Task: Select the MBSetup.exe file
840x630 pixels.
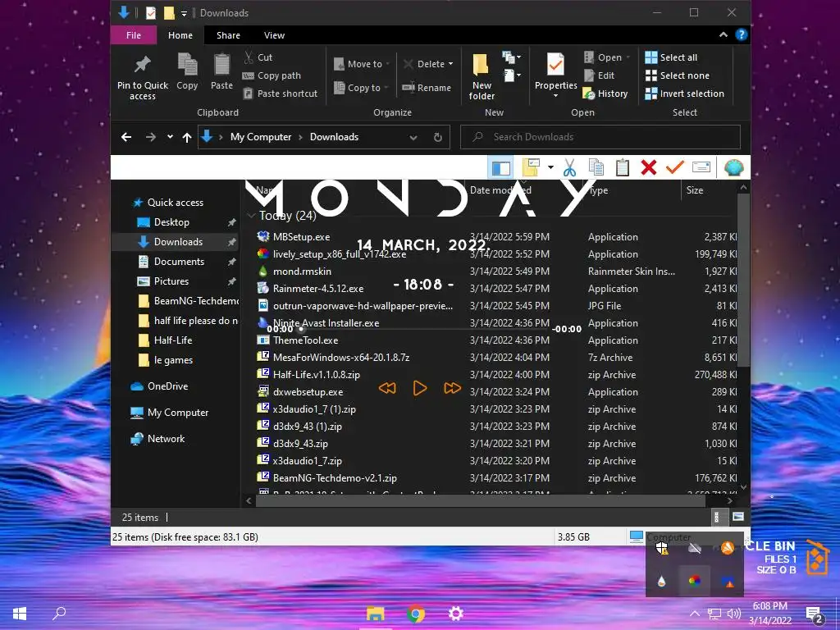Action: (301, 237)
